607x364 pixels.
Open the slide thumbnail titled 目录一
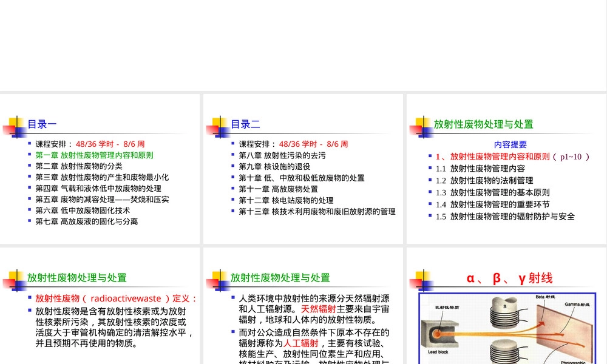100,169
